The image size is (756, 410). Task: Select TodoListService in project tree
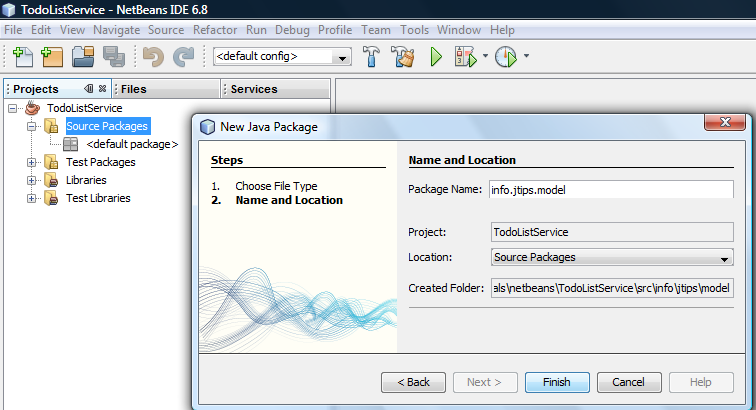tap(84, 108)
